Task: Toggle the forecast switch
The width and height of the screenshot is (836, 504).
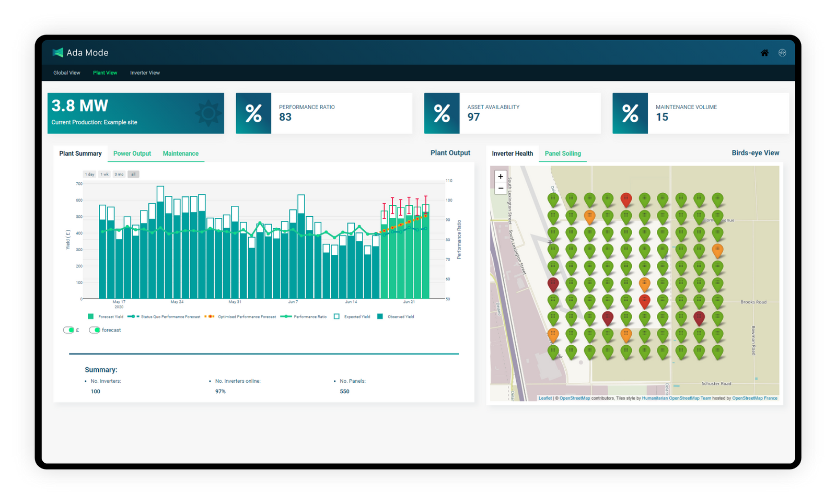Action: pyautogui.click(x=95, y=330)
